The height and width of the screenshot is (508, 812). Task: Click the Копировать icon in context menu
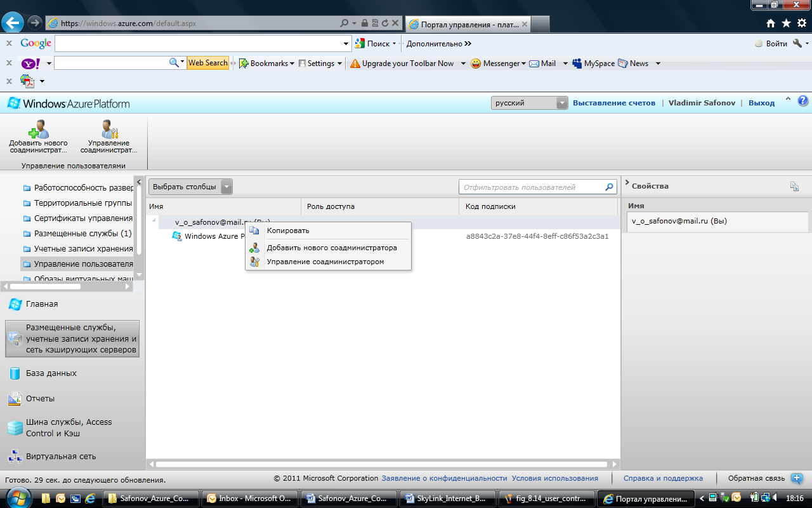click(254, 231)
